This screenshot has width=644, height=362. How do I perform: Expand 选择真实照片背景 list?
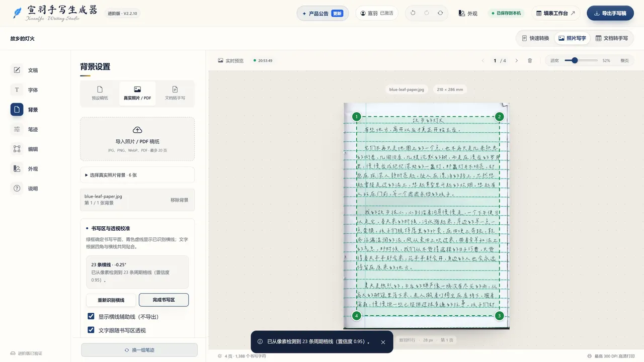pos(137,175)
